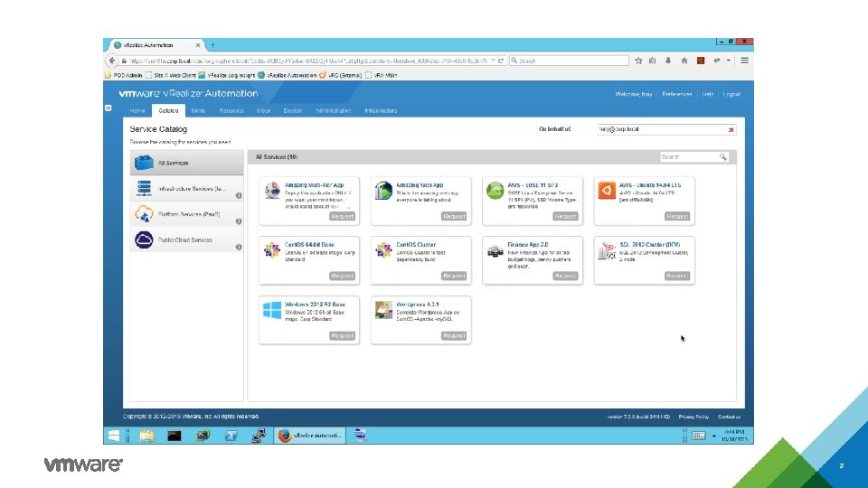Click the Finance App 2.0 icon
Viewport: 868px width, 488px height.
(x=495, y=251)
